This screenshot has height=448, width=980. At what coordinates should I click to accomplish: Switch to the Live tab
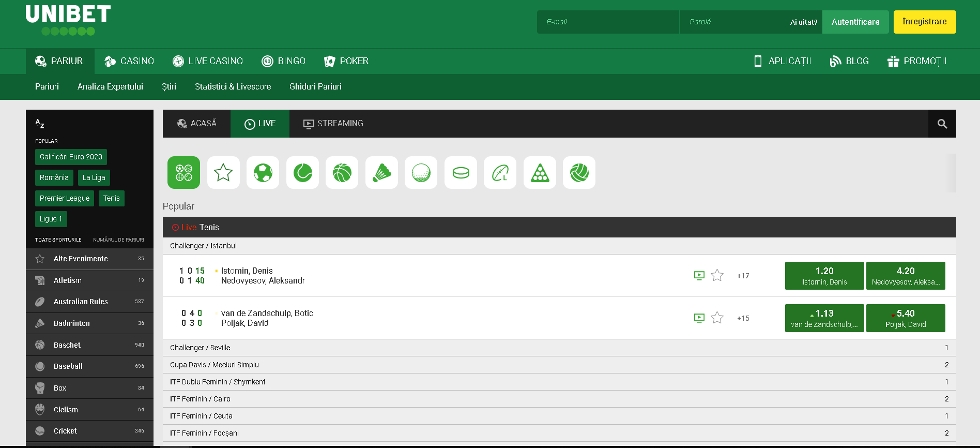260,124
